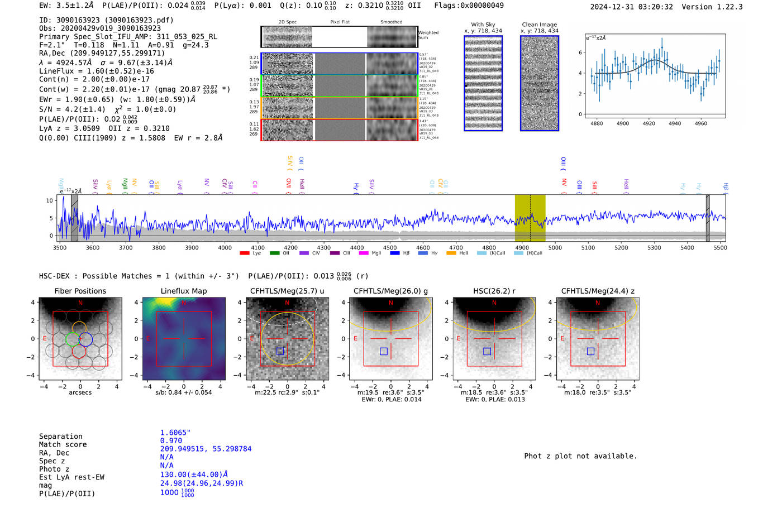This screenshot has height=532, width=782.
Task: Open the CFHTLS/Meg(25.7) u image
Action: tap(287, 339)
